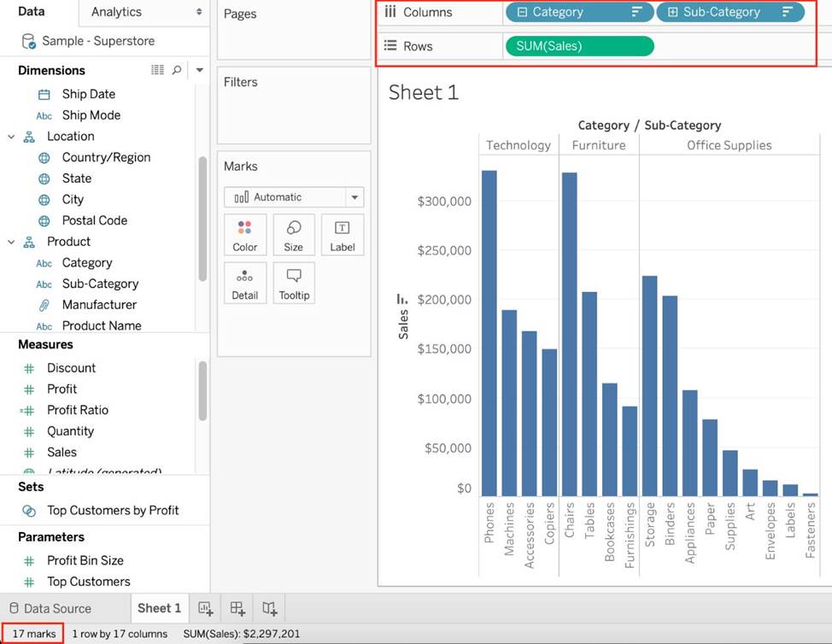Click the New Worksheet icon
Image resolution: width=832 pixels, height=644 pixels.
pyautogui.click(x=206, y=608)
